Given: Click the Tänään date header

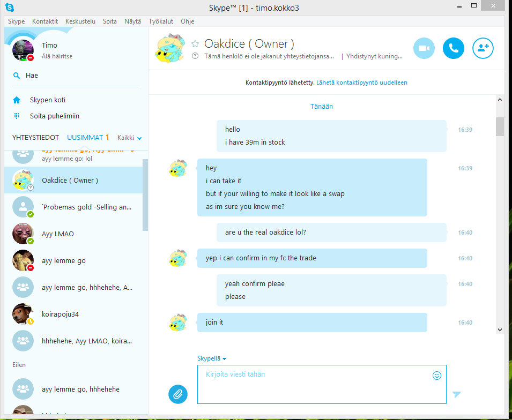Looking at the screenshot, I should coord(322,107).
